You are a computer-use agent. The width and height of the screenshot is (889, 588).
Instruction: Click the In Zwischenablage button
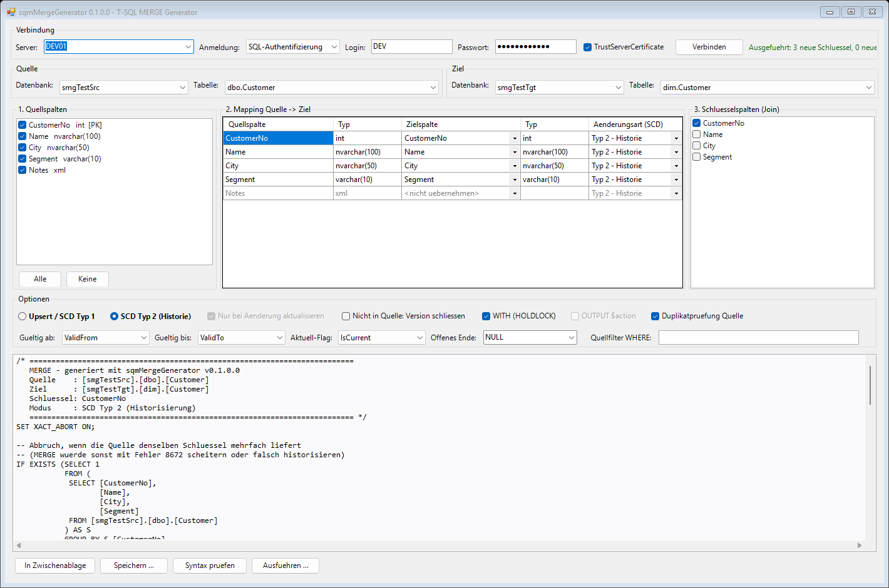pos(55,565)
